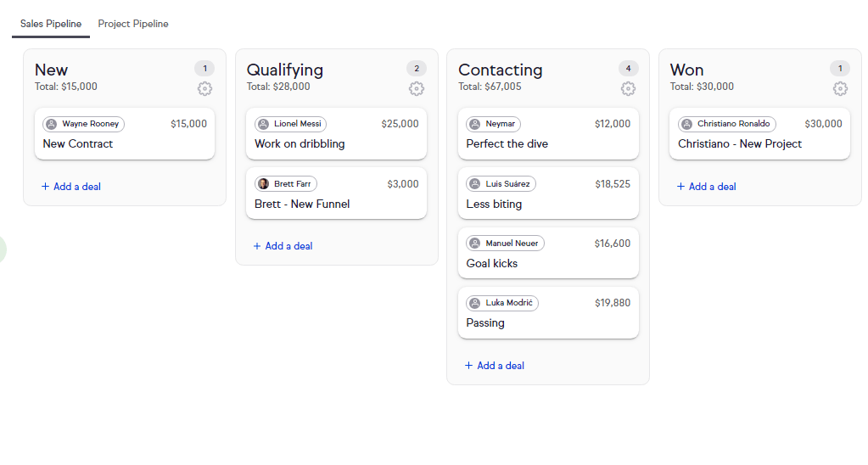Screen dimensions: 868x465
Task: Click Brett Farr's avatar photo
Action: tap(264, 184)
